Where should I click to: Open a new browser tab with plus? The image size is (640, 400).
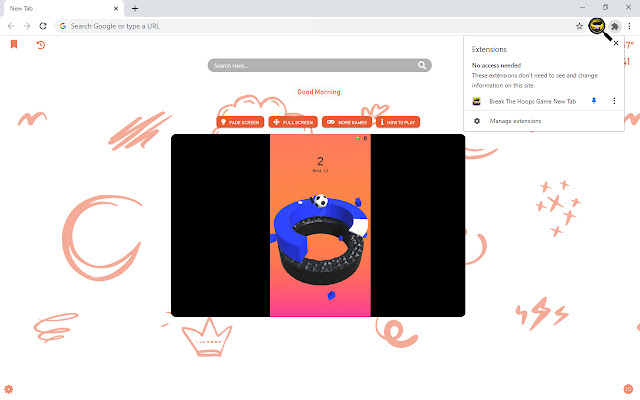coord(135,8)
